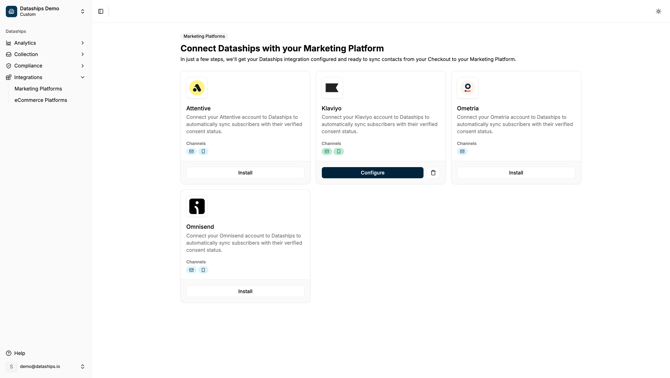670x378 pixels.
Task: Open the demo@dataships.io account menu
Action: [x=45, y=366]
